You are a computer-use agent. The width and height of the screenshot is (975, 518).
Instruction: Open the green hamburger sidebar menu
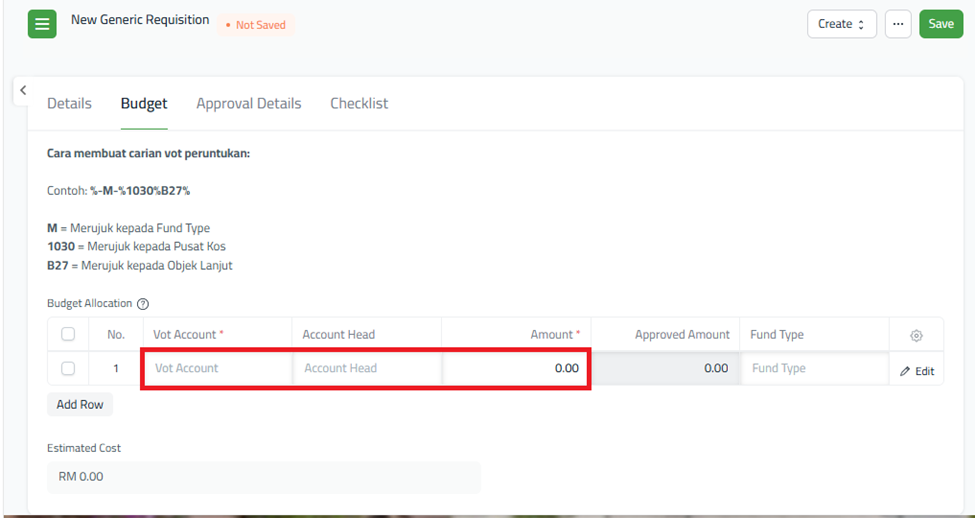pyautogui.click(x=42, y=24)
